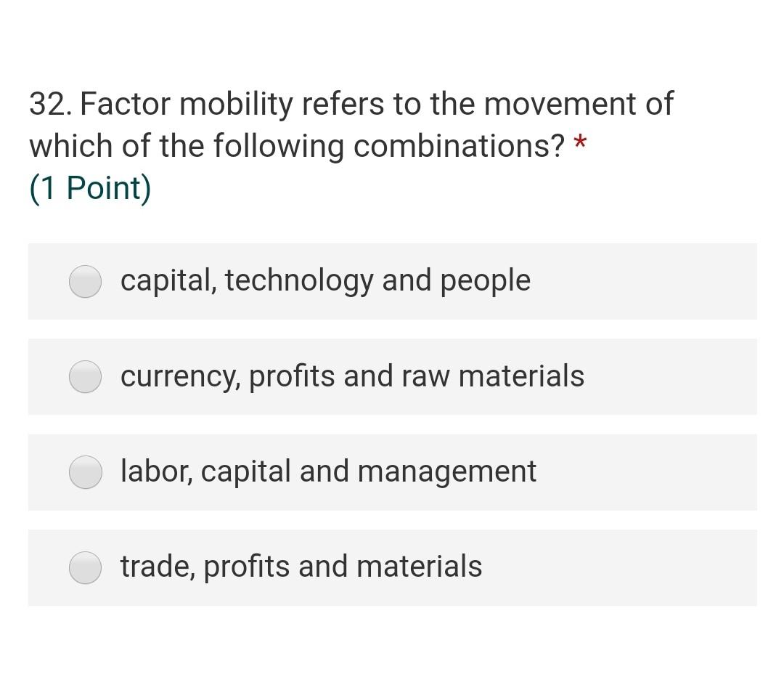Click the red required asterisk

tap(579, 142)
